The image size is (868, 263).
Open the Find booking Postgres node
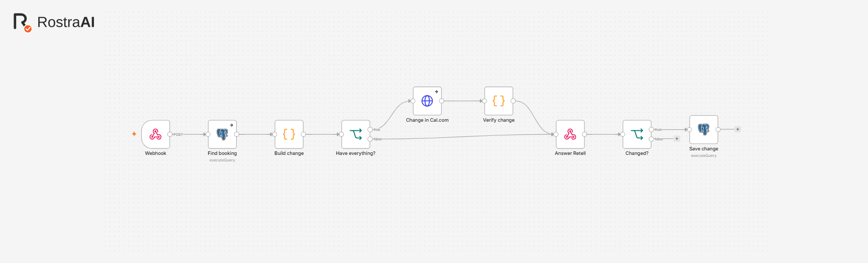pos(222,134)
